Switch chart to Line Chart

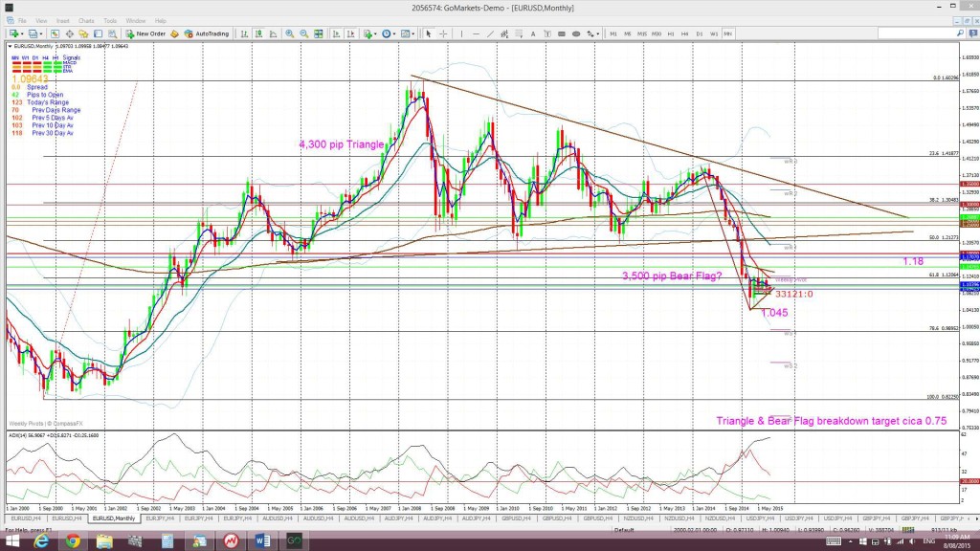tap(273, 33)
